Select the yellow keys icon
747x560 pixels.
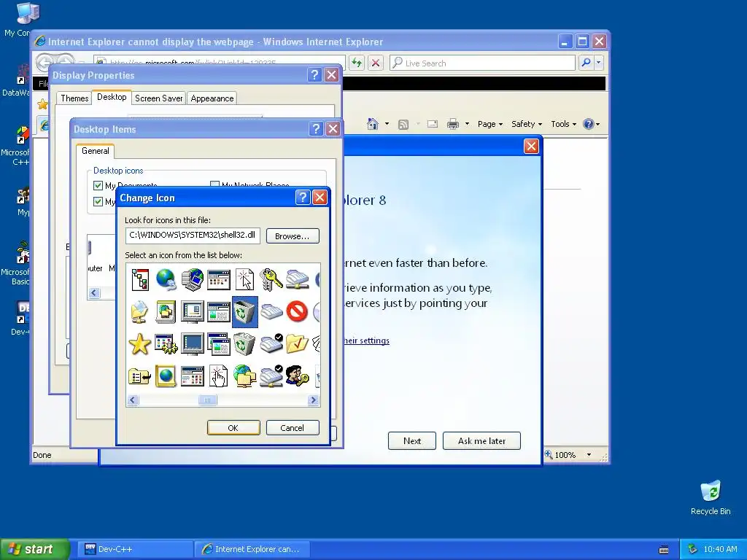pos(271,279)
